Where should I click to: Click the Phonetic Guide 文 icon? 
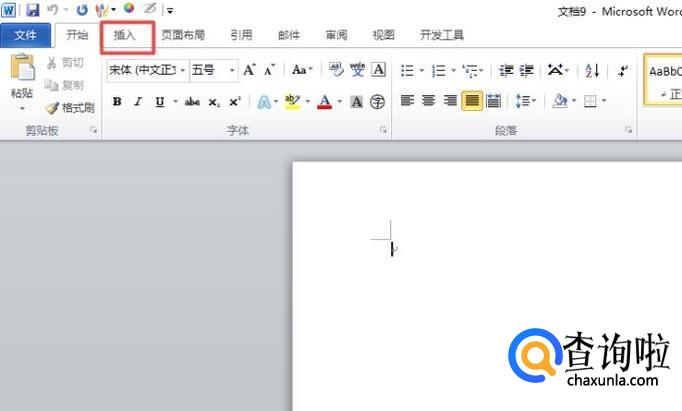pyautogui.click(x=358, y=70)
